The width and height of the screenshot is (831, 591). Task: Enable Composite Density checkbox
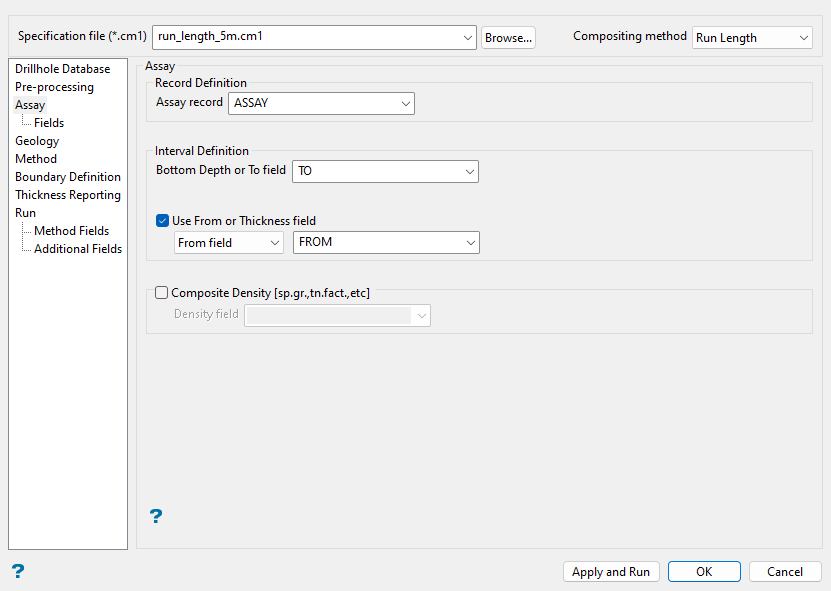(162, 293)
